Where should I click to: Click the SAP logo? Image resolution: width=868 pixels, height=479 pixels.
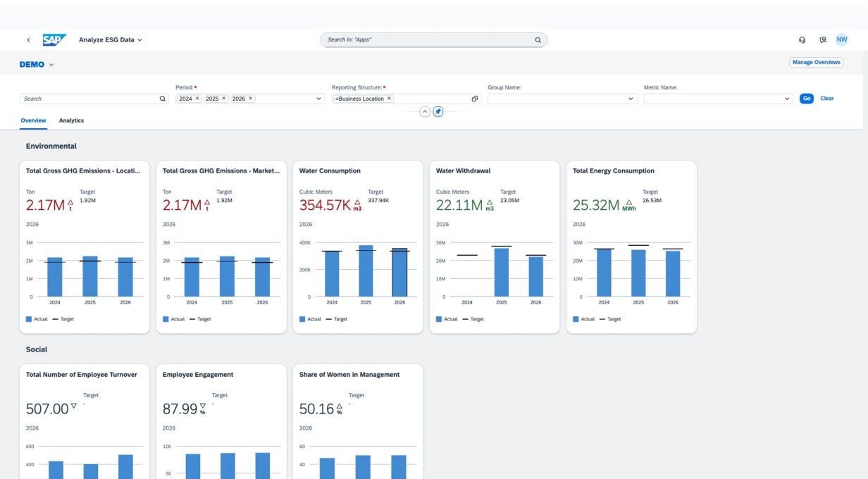(x=54, y=40)
